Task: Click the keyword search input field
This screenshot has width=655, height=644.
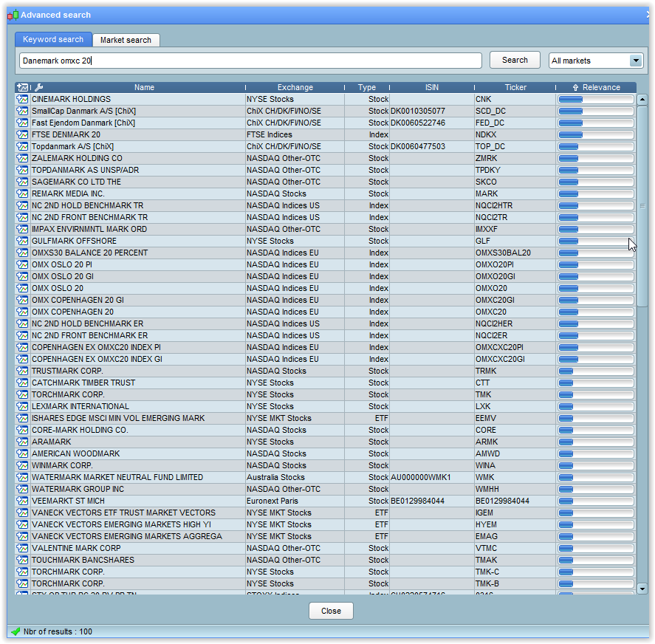Action: [x=250, y=61]
